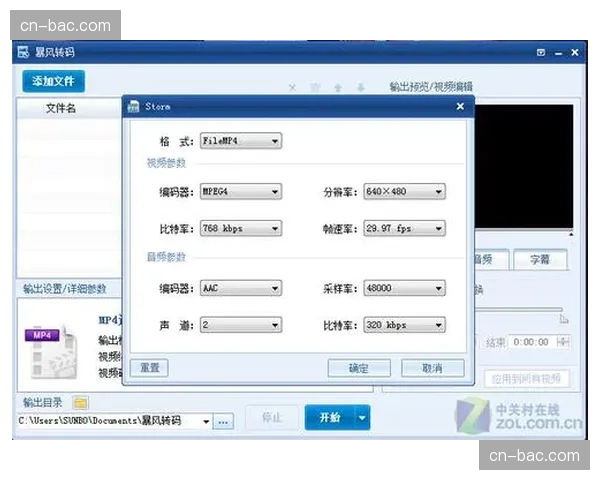Browse output directory with ... button

pyautogui.click(x=223, y=422)
